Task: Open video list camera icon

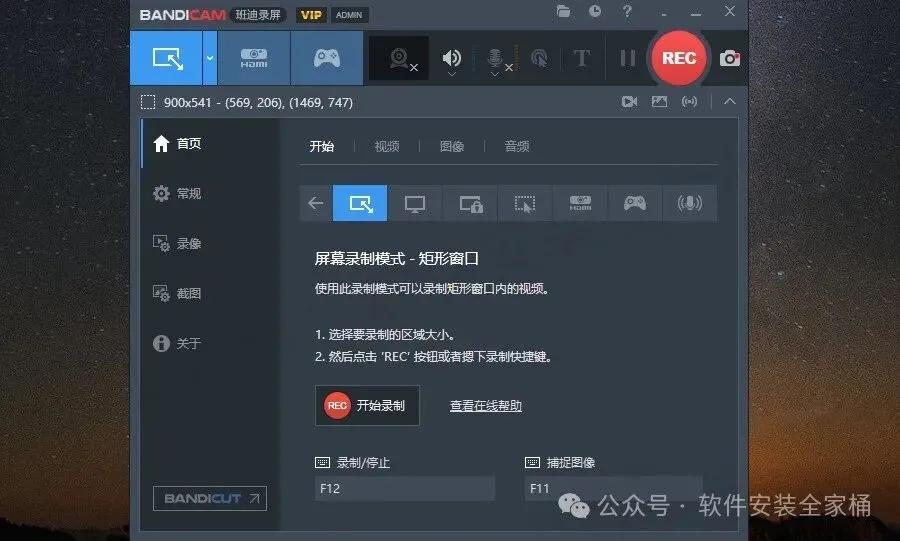Action: 629,102
